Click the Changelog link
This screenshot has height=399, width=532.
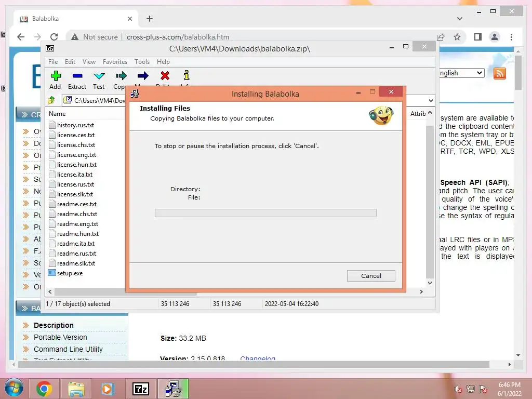point(258,358)
